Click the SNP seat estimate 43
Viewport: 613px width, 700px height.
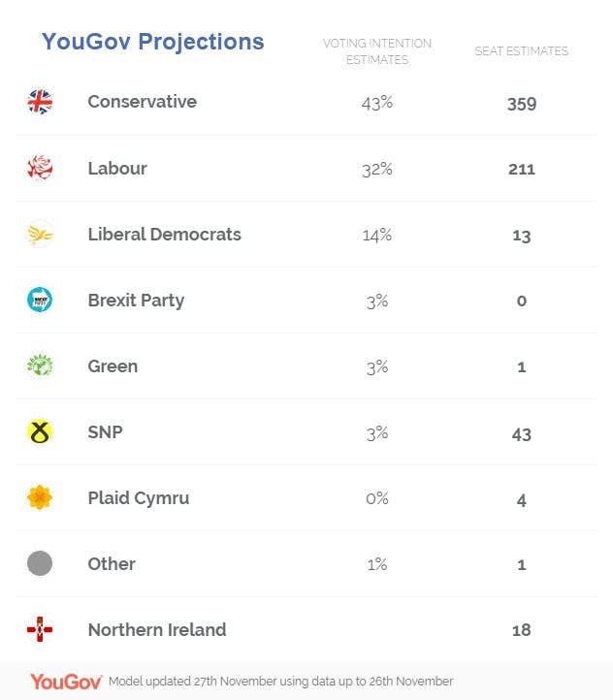pos(521,432)
